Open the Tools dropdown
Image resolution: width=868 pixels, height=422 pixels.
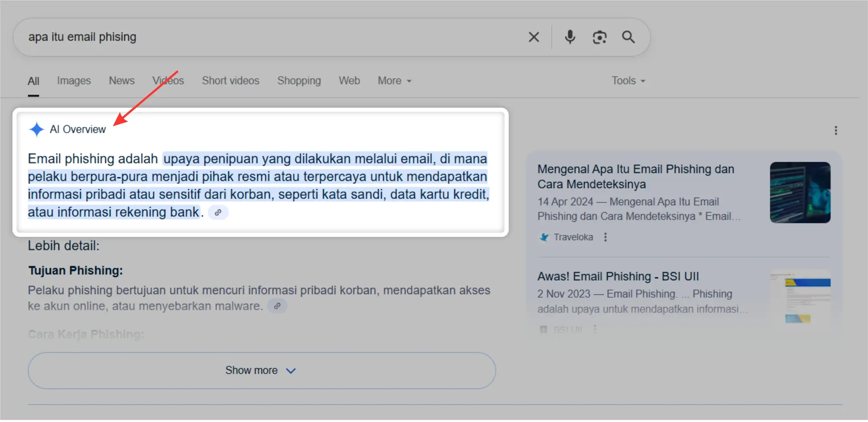[x=628, y=81]
